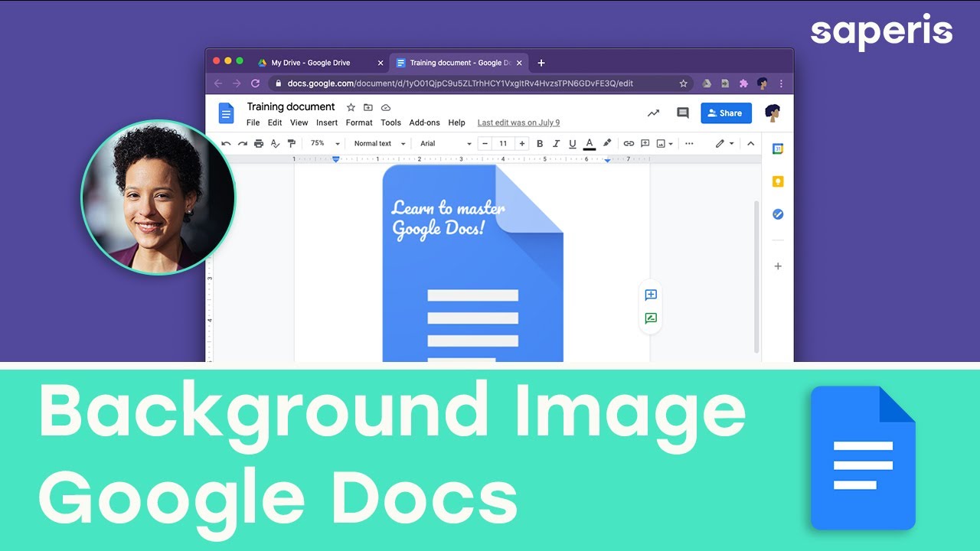Open the Google Calendar side panel

point(778,149)
